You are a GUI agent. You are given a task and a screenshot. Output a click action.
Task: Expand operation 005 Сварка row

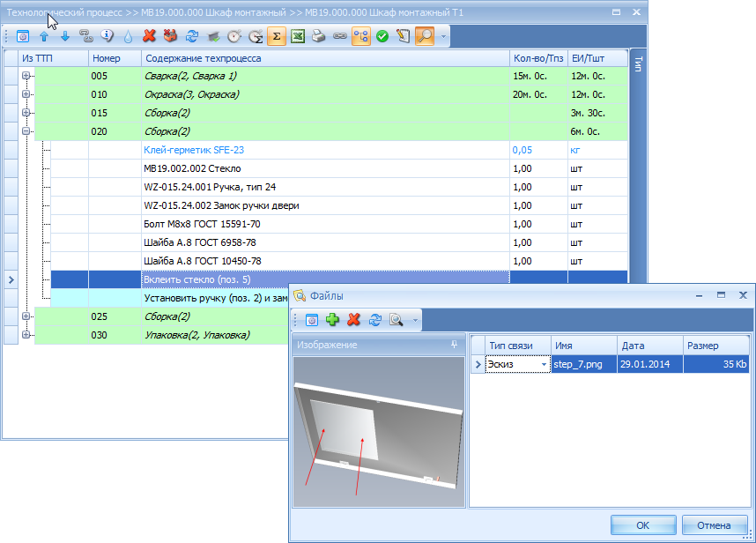(x=26, y=76)
